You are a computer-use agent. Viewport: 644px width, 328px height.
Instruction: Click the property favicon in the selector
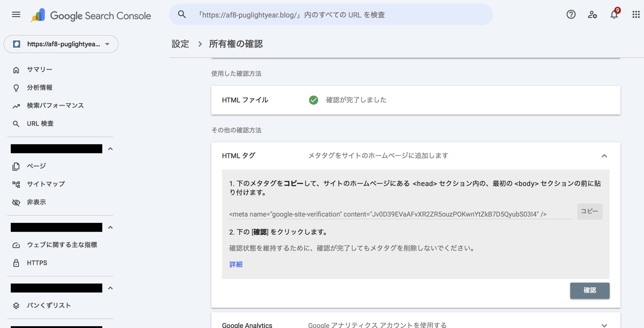17,44
